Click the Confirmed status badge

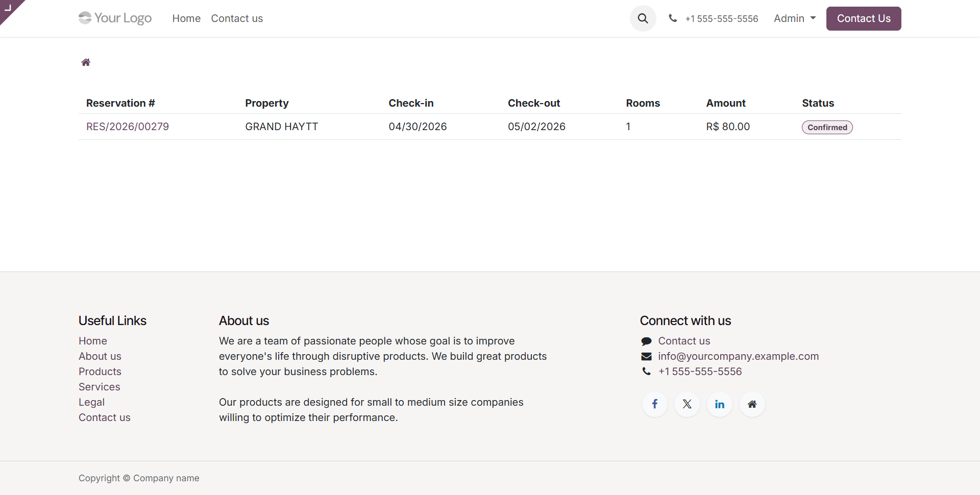(x=827, y=127)
